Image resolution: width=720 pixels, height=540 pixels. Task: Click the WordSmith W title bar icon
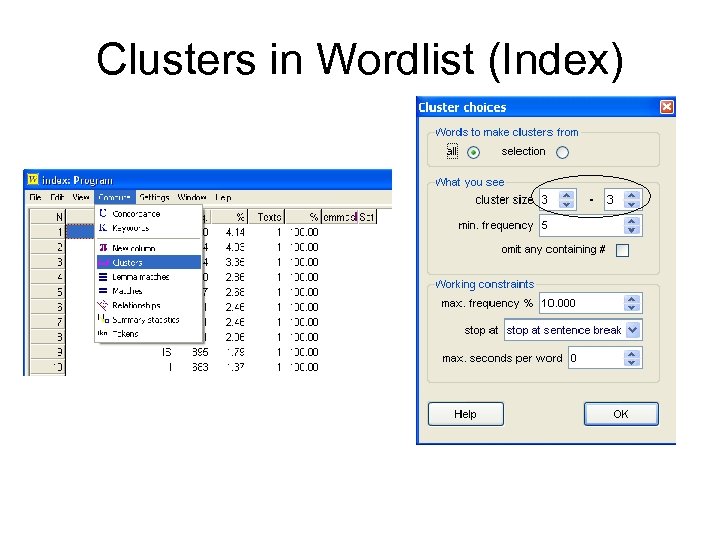(33, 180)
